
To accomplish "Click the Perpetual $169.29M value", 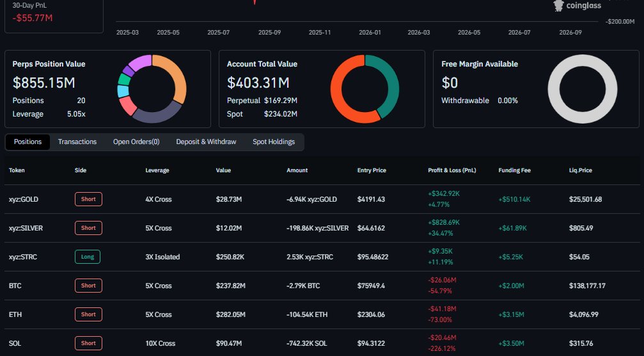I will tap(281, 101).
